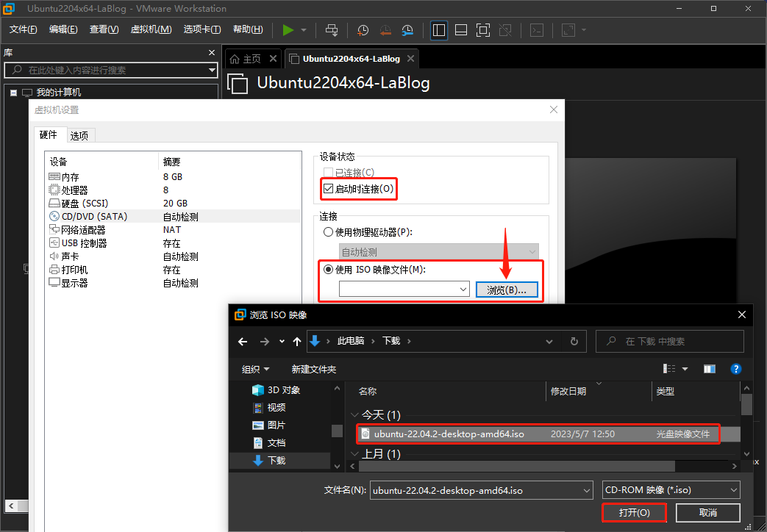Click the 取消 button

tap(708, 512)
